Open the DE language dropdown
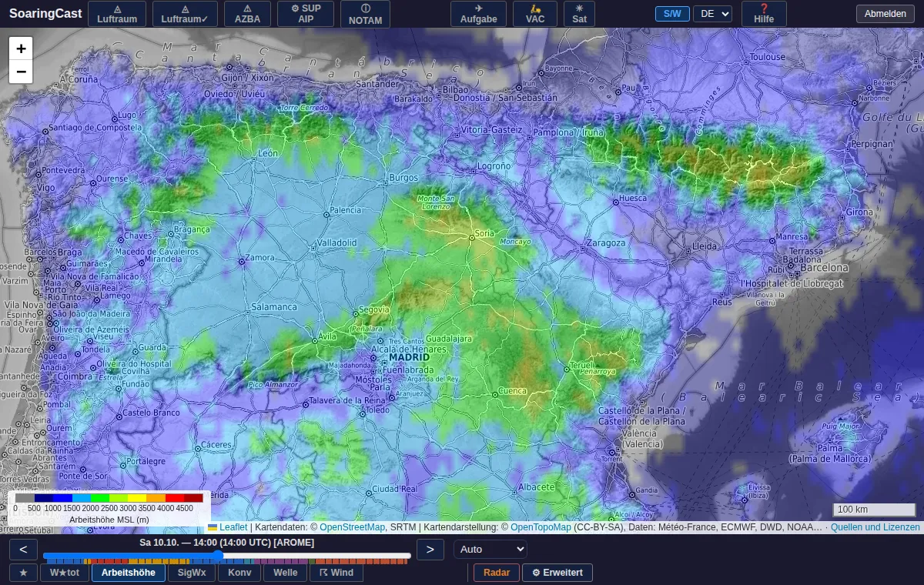 pos(712,14)
